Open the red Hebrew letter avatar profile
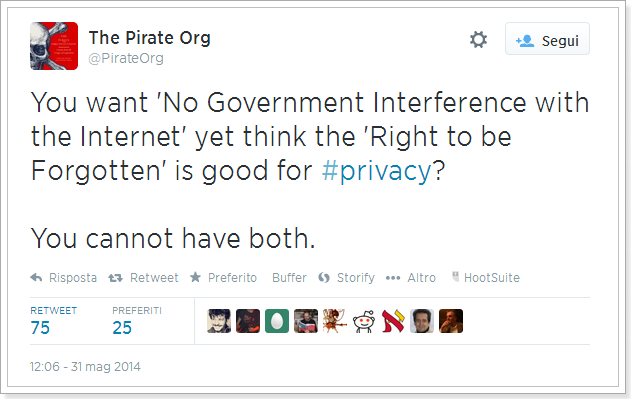Screen dimensions: 631x399 [393, 321]
